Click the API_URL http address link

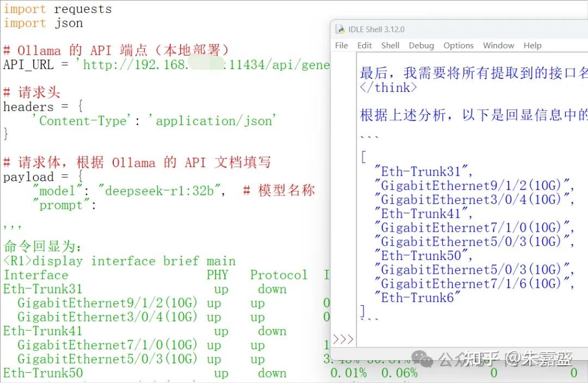(x=201, y=64)
